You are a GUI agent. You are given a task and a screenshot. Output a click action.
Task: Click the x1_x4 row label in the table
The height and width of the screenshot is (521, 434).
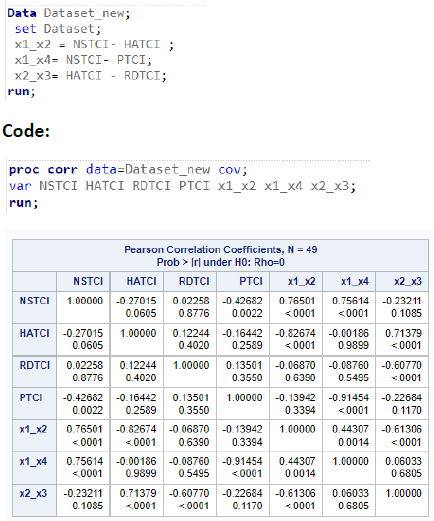coord(33,462)
